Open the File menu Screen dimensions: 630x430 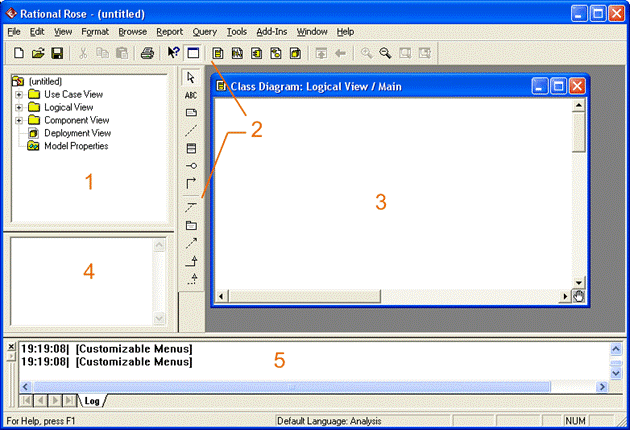14,32
